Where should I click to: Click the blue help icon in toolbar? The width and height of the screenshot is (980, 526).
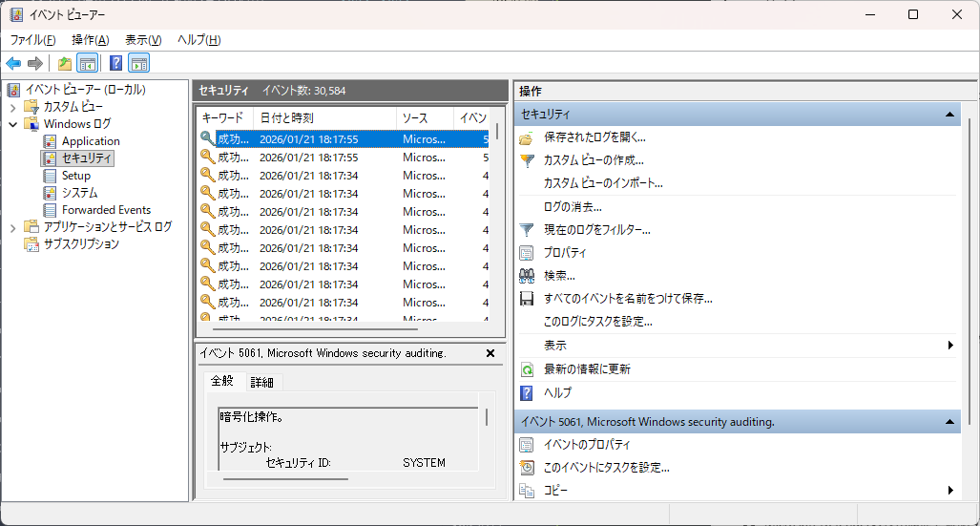[x=115, y=64]
